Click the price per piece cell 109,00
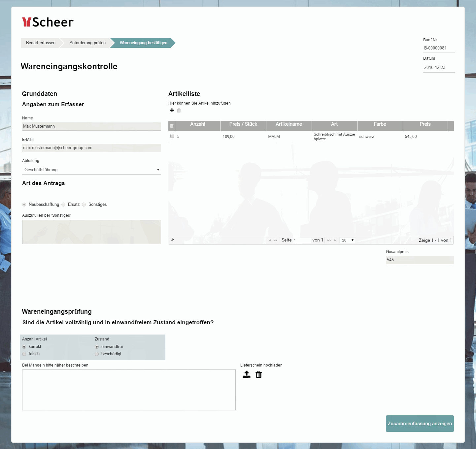Image resolution: width=476 pixels, height=449 pixels. tap(243, 137)
